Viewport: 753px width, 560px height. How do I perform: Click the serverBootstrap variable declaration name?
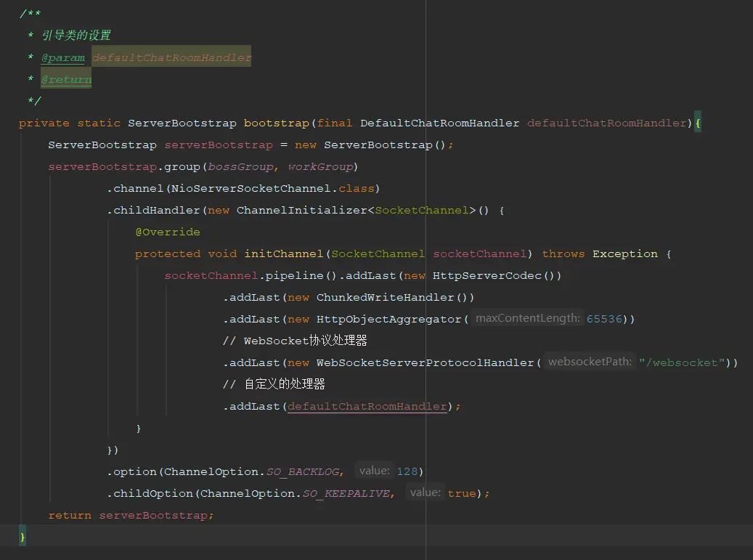click(x=219, y=145)
